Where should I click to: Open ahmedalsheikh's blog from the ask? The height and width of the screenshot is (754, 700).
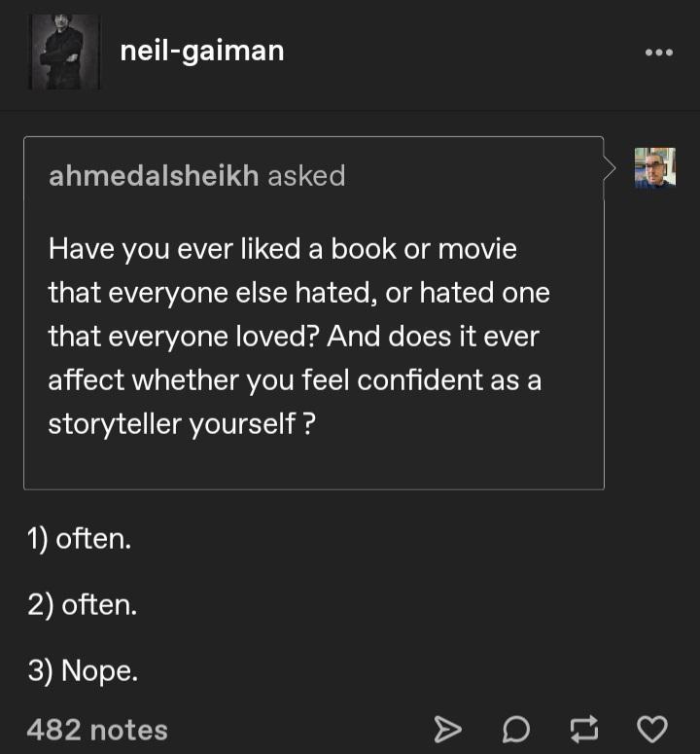tap(154, 175)
